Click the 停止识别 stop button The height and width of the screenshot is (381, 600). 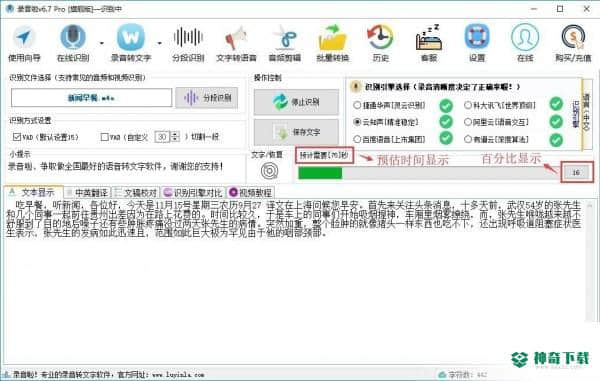(x=296, y=102)
